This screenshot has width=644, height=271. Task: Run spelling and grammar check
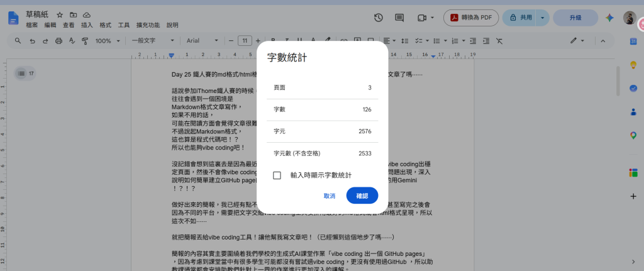click(72, 41)
